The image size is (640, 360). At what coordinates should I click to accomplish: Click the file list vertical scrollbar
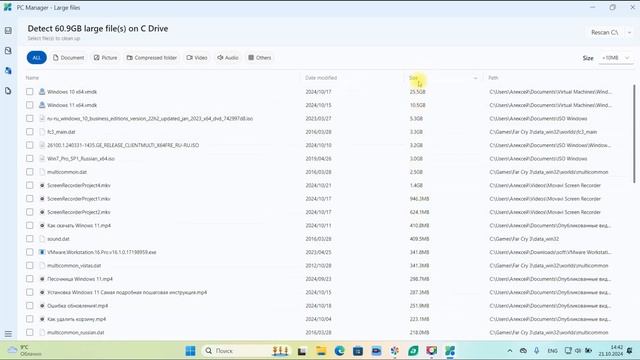[x=634, y=133]
